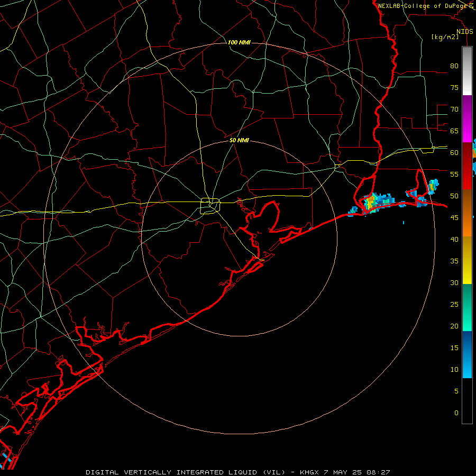
Task: Click the orange-brown segment of the color bar
Action: tap(467, 213)
